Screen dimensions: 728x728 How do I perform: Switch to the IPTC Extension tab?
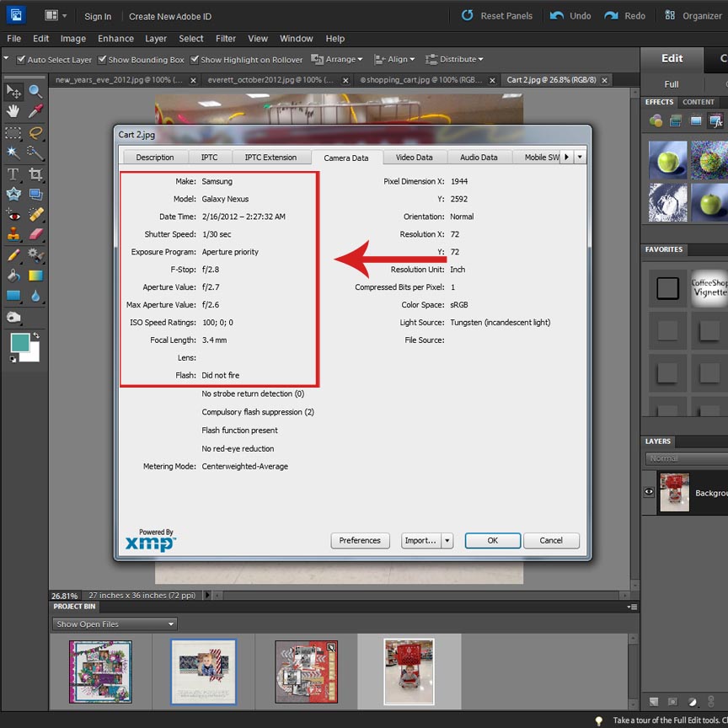coord(270,158)
